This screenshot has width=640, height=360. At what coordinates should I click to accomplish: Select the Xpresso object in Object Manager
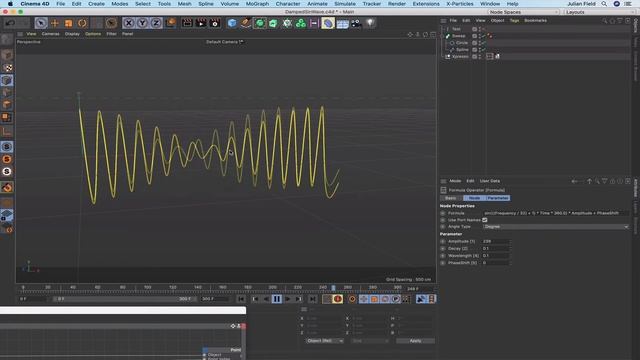(460, 57)
